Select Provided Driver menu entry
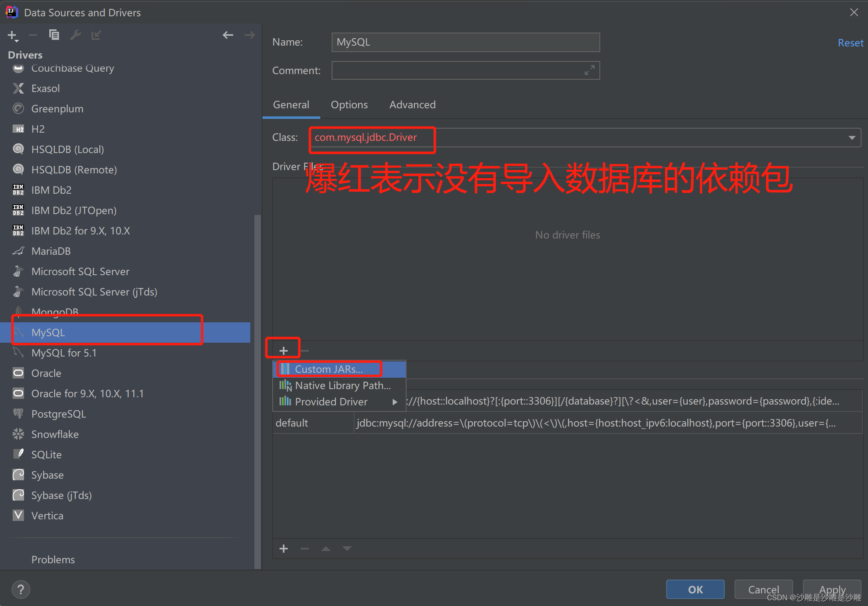 [x=339, y=402]
